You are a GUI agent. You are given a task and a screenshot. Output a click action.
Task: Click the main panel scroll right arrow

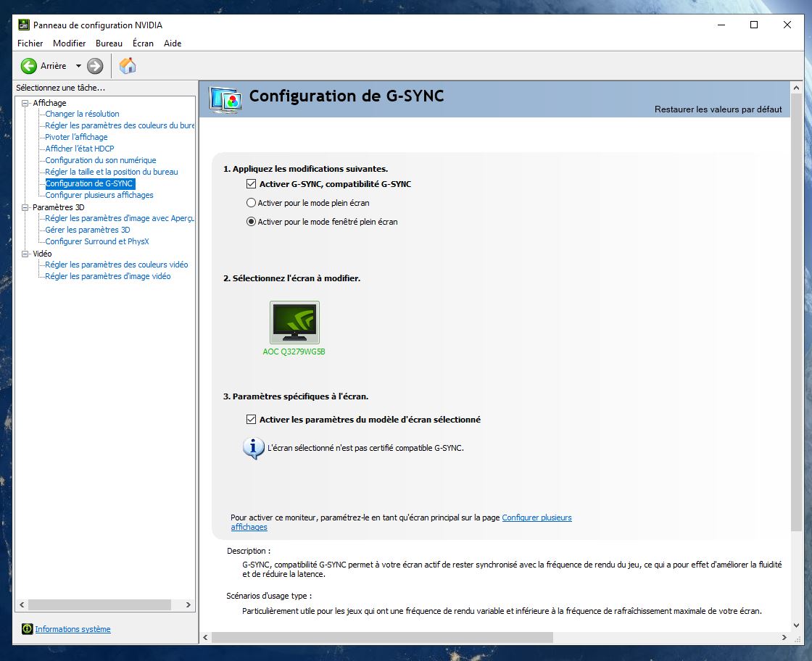[x=784, y=637]
